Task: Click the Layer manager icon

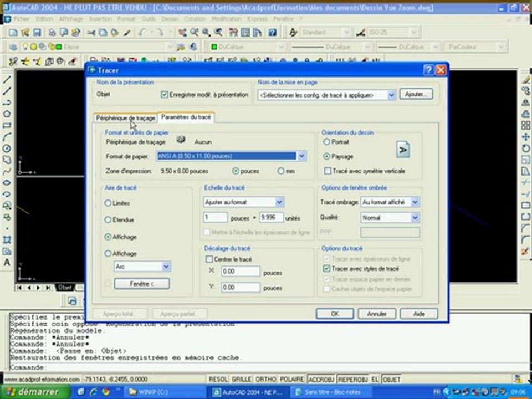Action: [x=13, y=47]
